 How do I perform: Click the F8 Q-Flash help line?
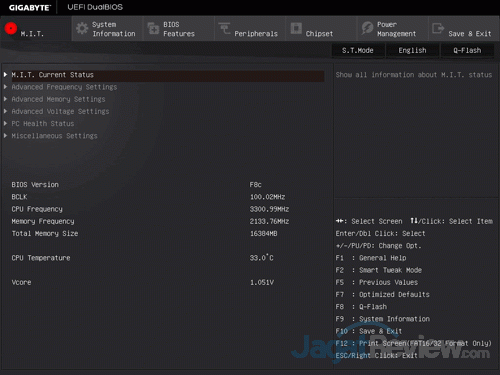(x=361, y=307)
